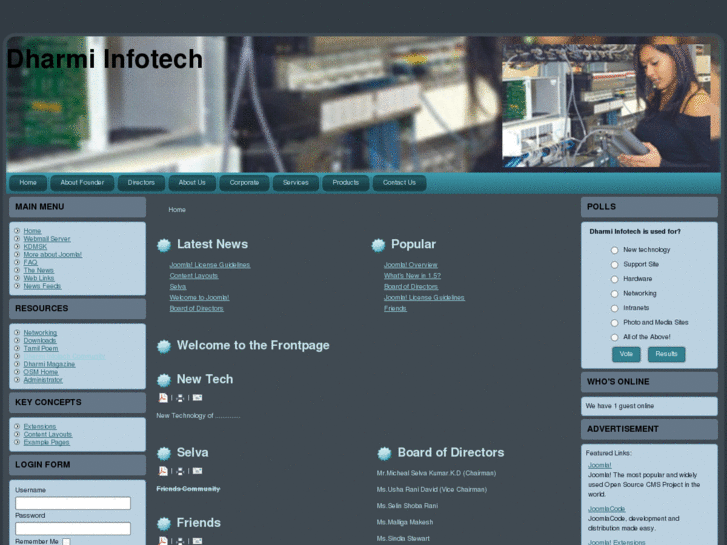This screenshot has height=545, width=727.
Task: Open Joomla! License Guidelines in Latest News
Action: (x=210, y=265)
